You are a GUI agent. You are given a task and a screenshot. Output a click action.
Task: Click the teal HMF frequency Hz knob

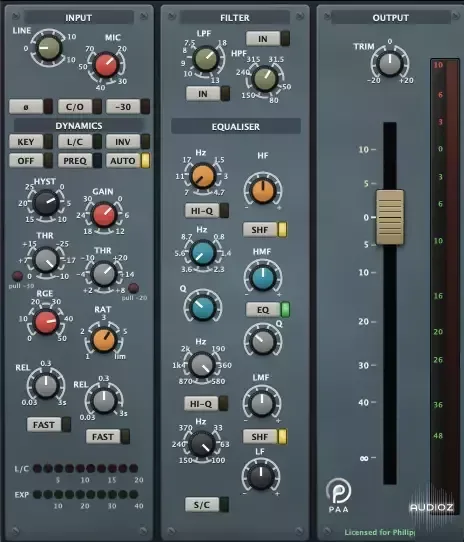pos(203,253)
